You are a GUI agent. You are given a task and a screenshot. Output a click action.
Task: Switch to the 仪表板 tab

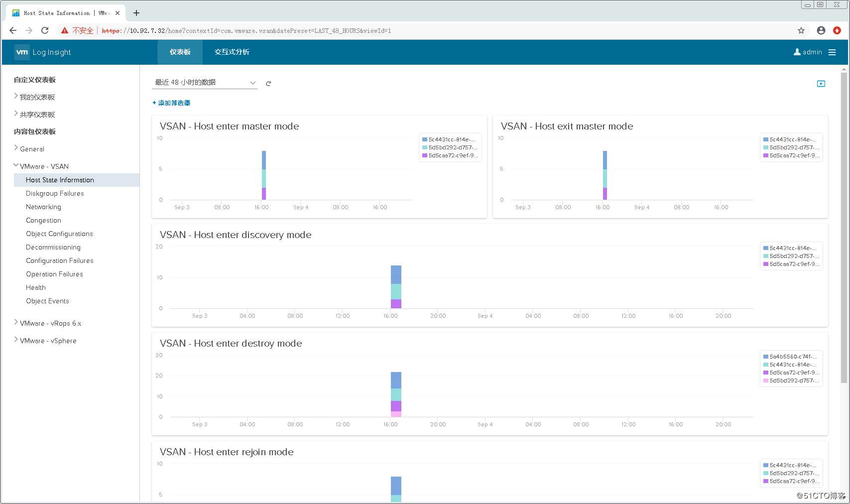pos(180,52)
